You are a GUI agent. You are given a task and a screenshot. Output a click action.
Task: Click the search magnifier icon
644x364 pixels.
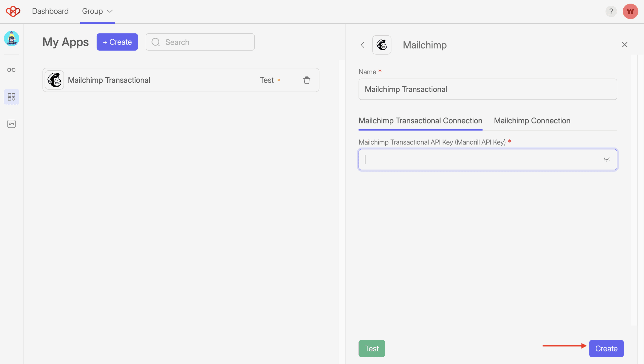156,42
